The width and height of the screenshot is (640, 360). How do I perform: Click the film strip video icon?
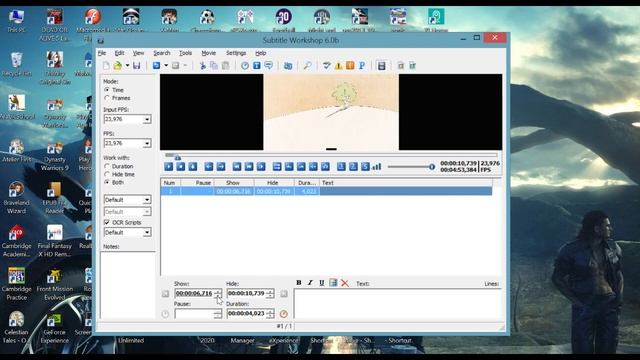point(381,66)
